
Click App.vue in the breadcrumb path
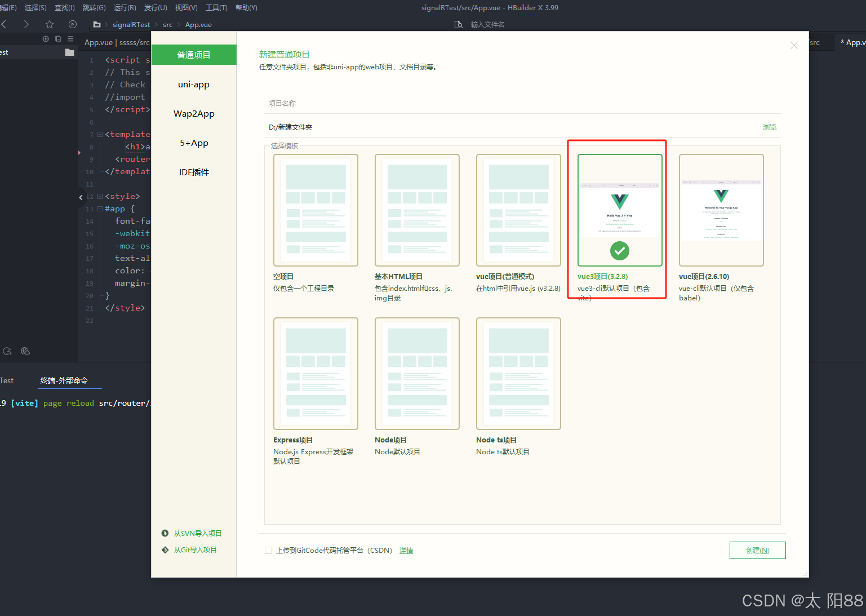click(x=198, y=24)
